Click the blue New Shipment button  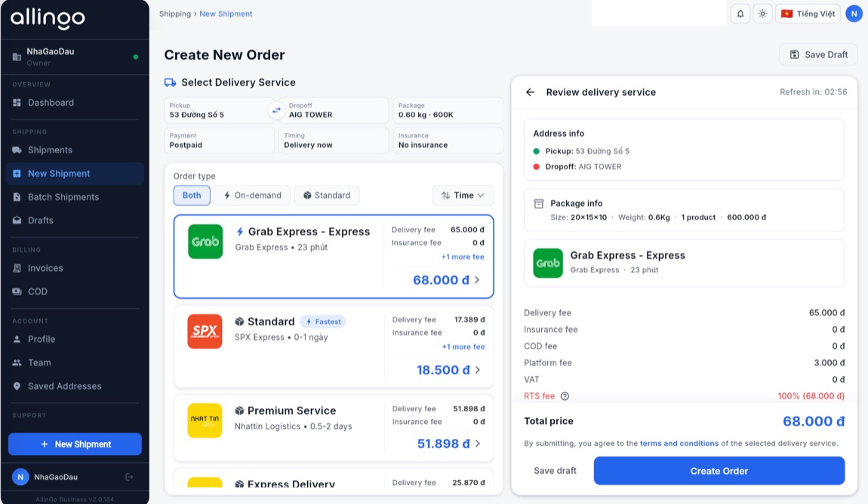pyautogui.click(x=75, y=444)
